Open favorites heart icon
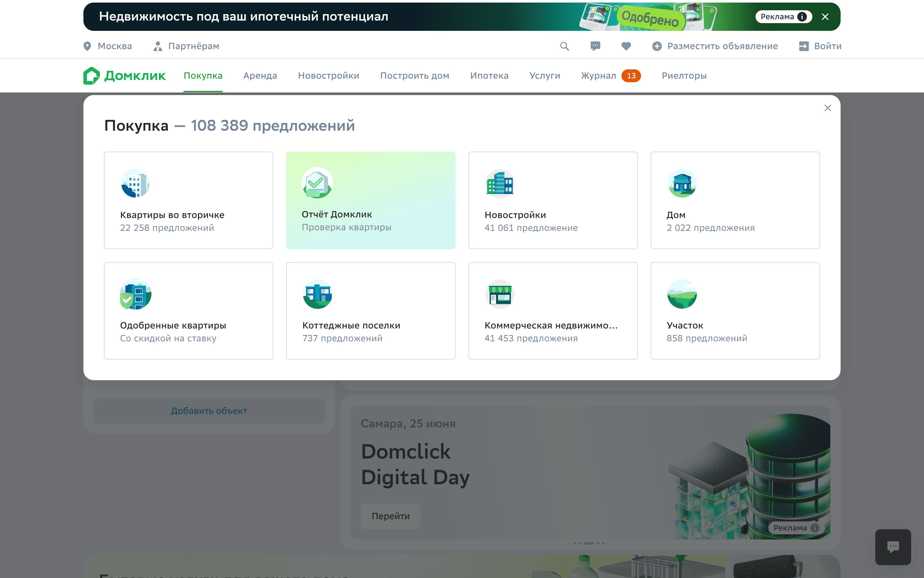The height and width of the screenshot is (578, 924). pyautogui.click(x=626, y=46)
